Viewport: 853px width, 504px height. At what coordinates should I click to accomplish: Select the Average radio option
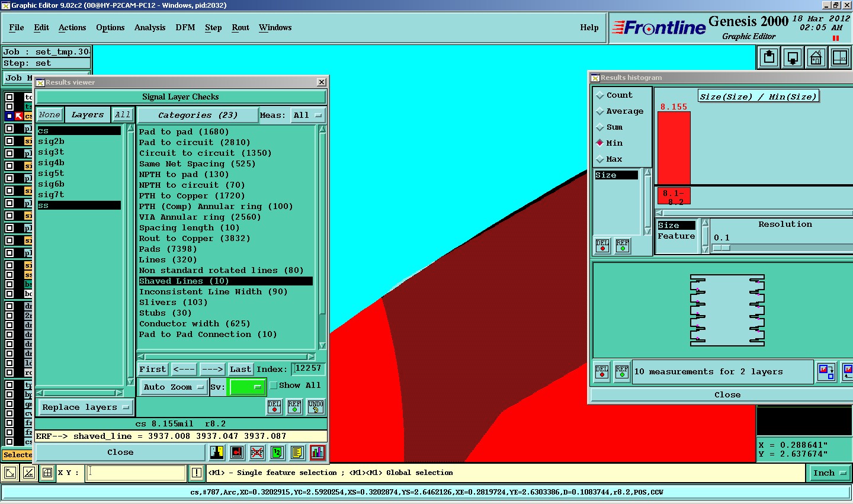600,111
